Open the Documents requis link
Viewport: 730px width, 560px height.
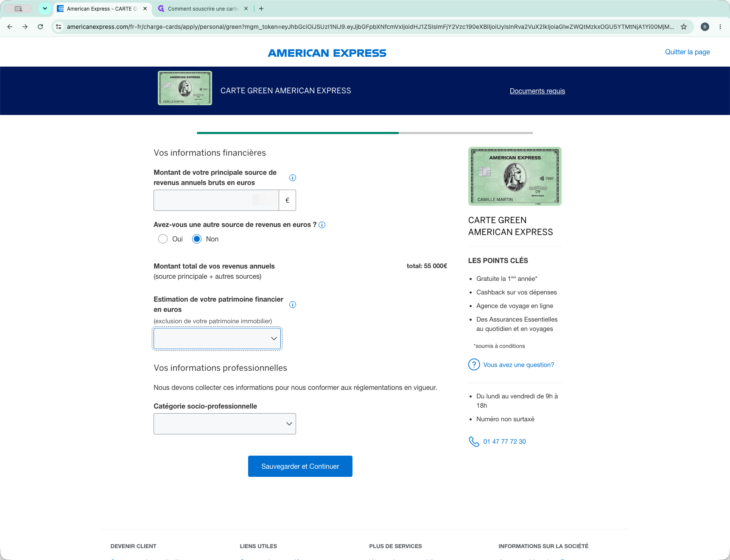[537, 91]
